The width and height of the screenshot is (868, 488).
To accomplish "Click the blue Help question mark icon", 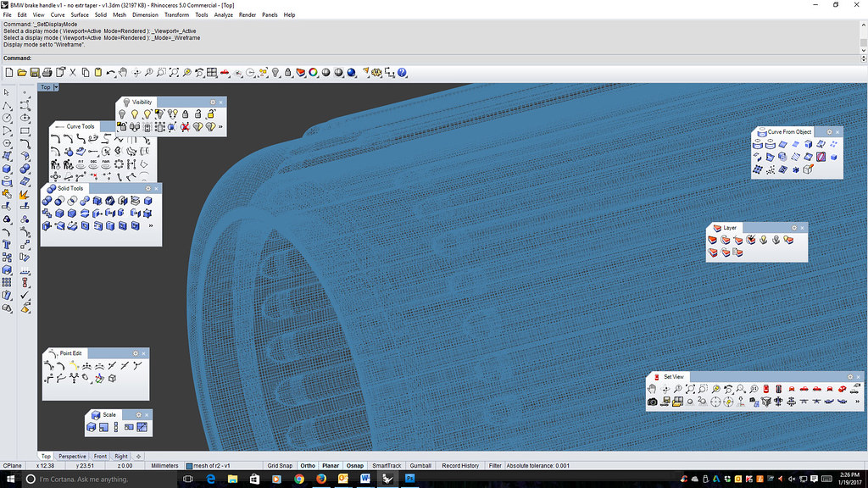I will point(403,73).
